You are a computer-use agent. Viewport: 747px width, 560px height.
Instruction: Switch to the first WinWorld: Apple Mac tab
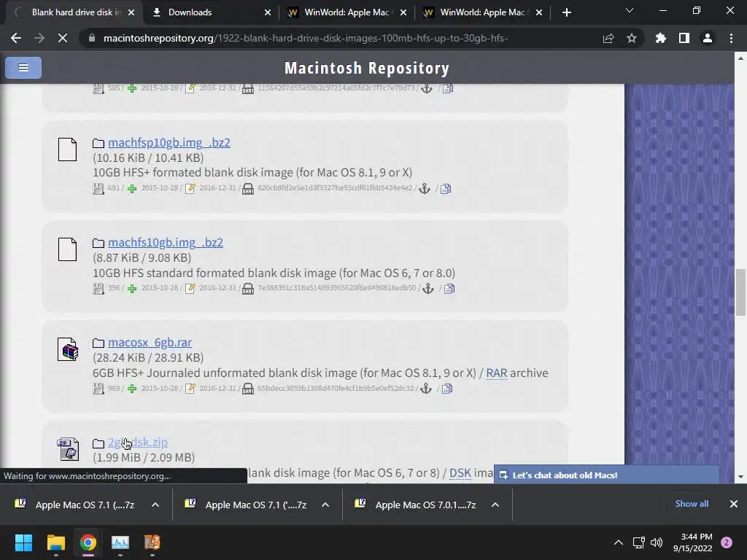[x=347, y=12]
